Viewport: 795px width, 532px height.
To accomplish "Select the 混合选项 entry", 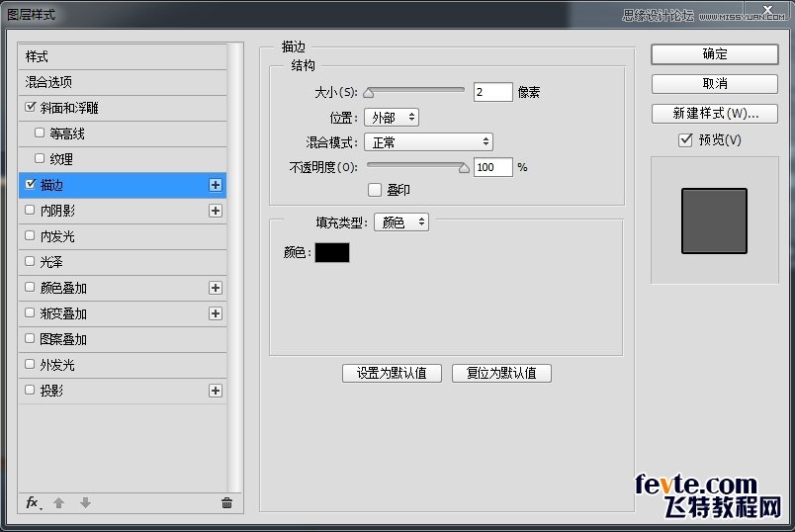I will (123, 82).
